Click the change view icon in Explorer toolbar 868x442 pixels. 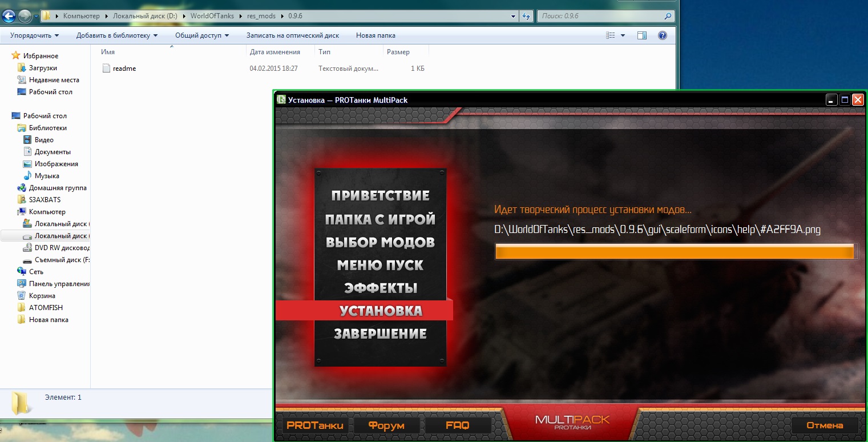[610, 35]
